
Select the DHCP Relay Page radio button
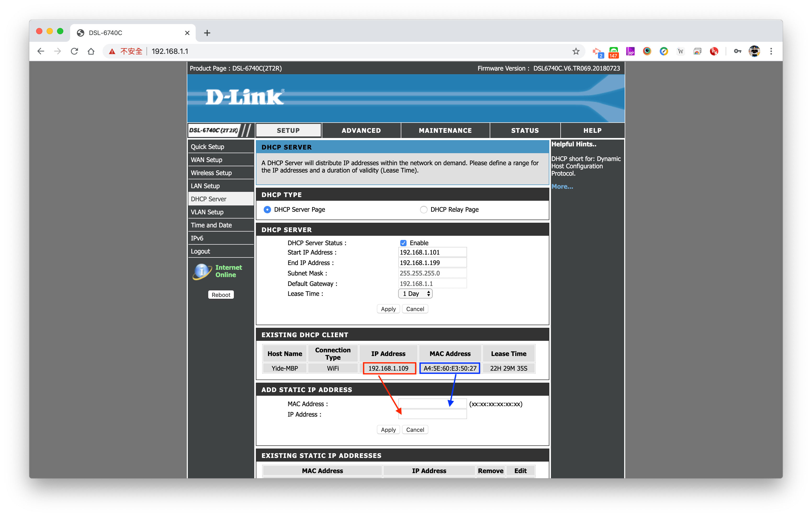424,210
